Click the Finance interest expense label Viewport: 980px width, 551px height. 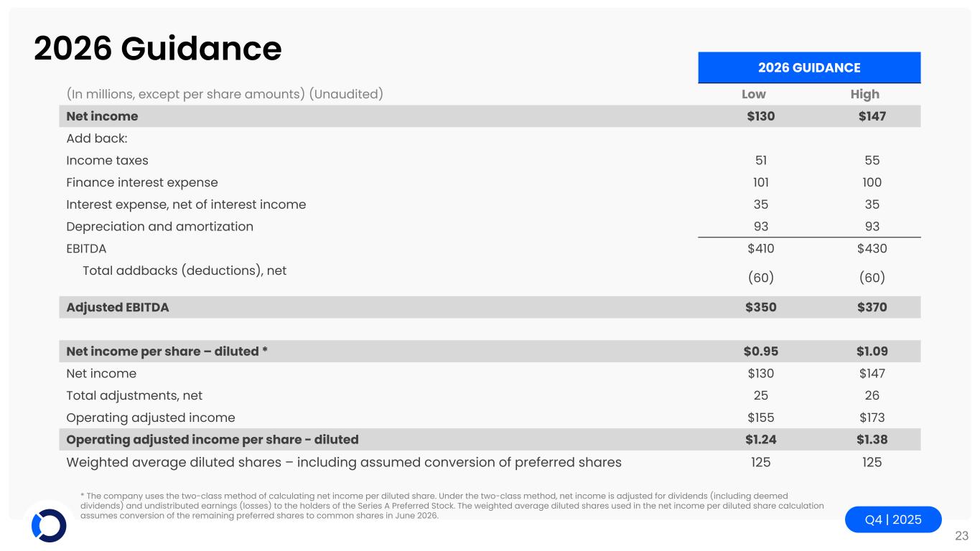141,182
